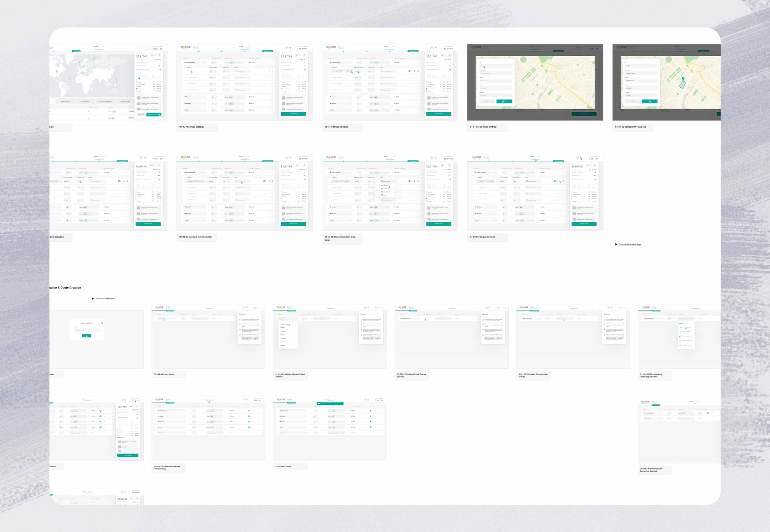Toggle the USA row switch in Hide Summary frame
The height and width of the screenshot is (532, 770).
(x=249, y=427)
